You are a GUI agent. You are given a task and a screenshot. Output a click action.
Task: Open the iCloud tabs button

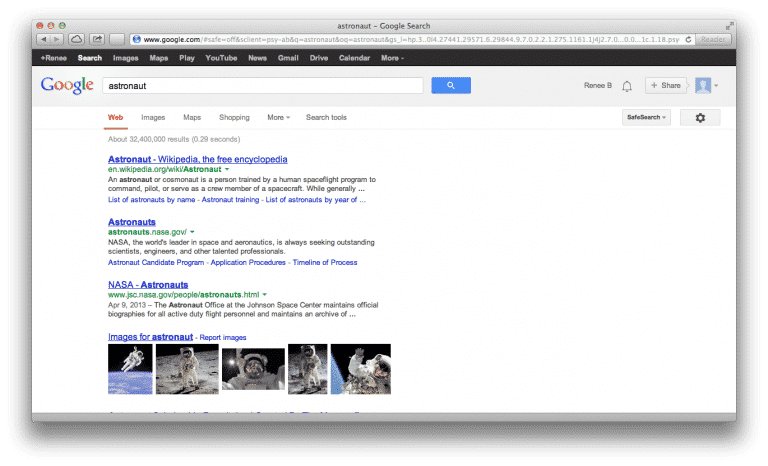(x=77, y=39)
